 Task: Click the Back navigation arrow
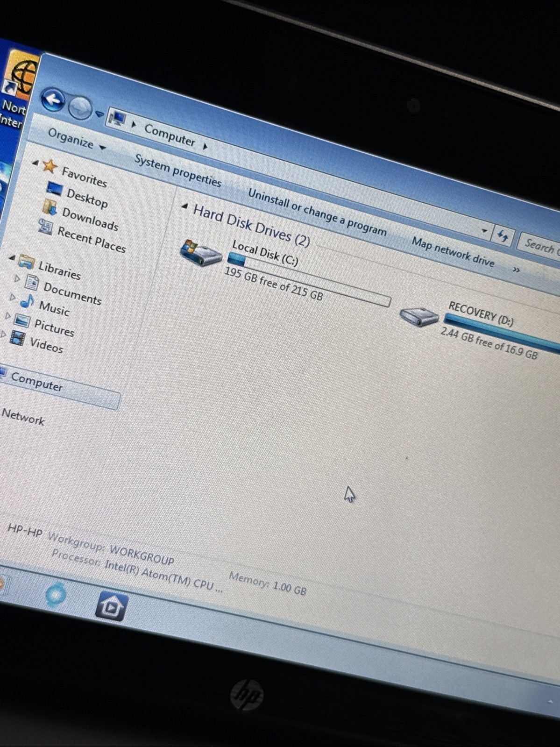52,100
